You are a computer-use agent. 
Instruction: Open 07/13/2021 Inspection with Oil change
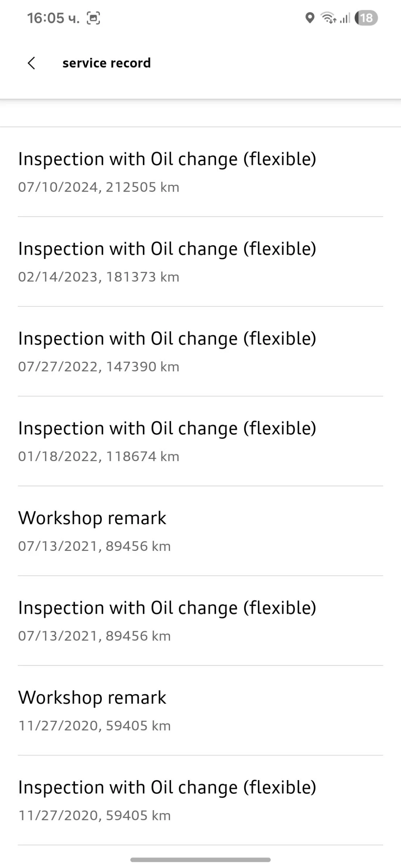[167, 620]
